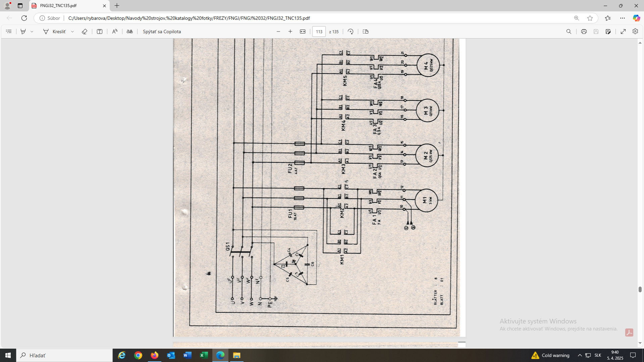
Task: Toggle fit to width view
Action: click(x=303, y=32)
